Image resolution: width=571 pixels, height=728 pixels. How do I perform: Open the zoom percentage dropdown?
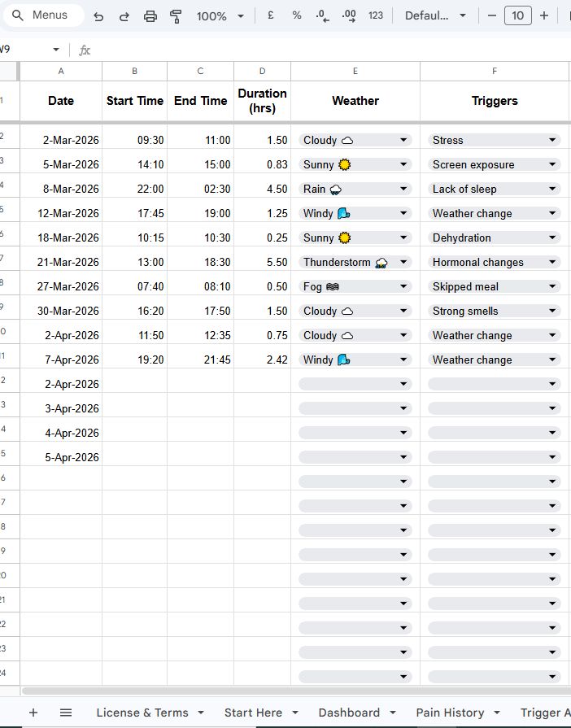click(218, 15)
